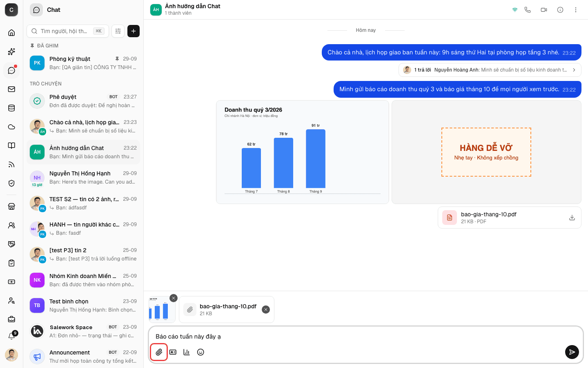Open the notifications bell with badge 9
Screen dimensions: 588x368
pyautogui.click(x=12, y=336)
